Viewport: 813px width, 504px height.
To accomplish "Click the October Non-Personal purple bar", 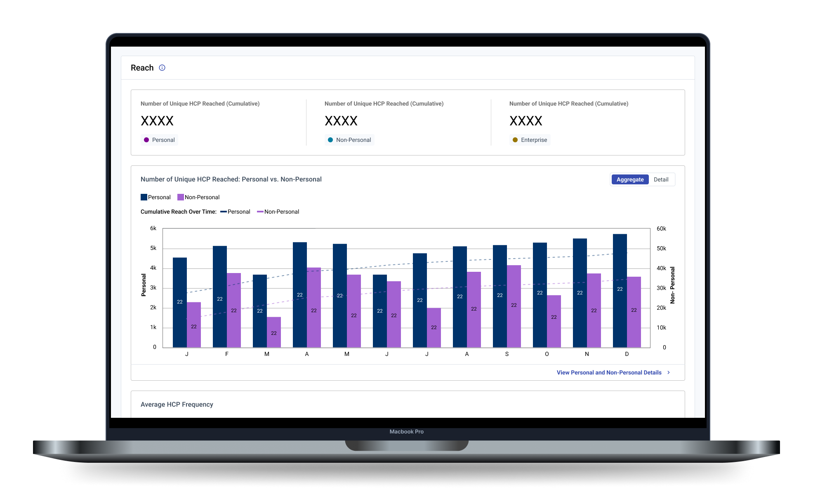I will coord(554,321).
